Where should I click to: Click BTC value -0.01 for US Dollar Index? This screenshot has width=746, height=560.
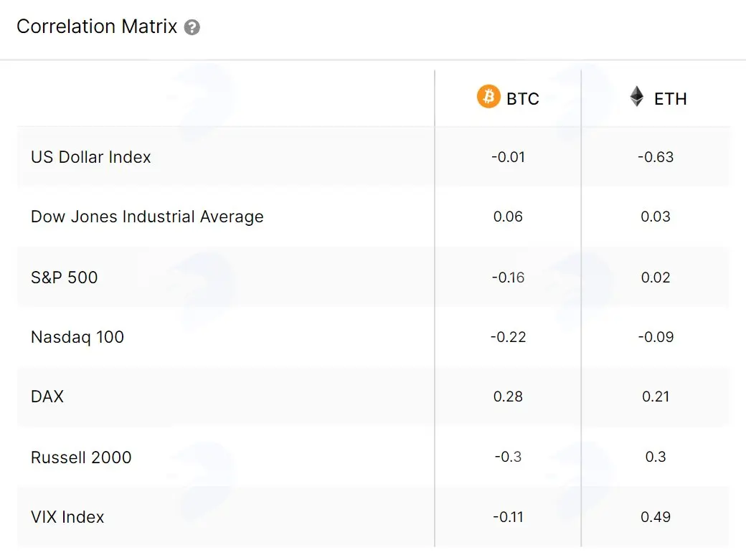click(508, 157)
